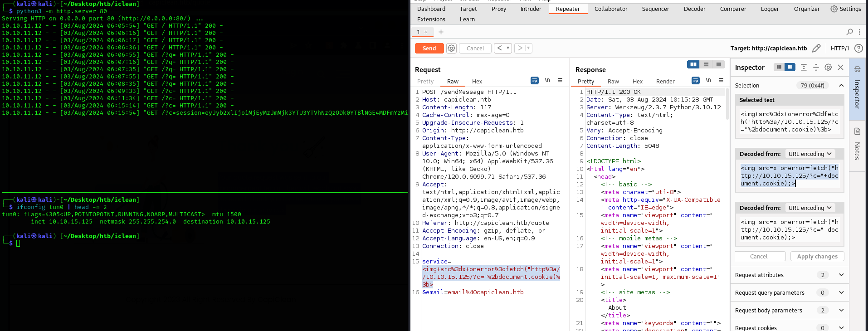The height and width of the screenshot is (331, 868).
Task: Switch to combined tabbed layout
Action: tap(719, 64)
